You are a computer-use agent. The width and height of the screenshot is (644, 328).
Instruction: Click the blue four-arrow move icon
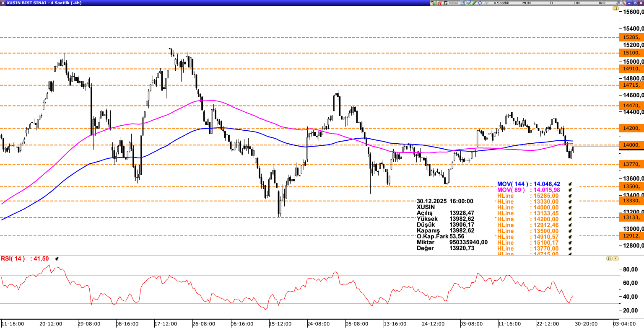480,3
